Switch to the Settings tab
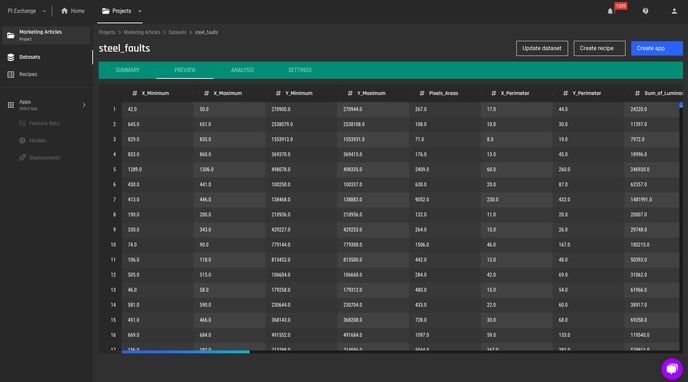Image resolution: width=688 pixels, height=382 pixels. [300, 70]
